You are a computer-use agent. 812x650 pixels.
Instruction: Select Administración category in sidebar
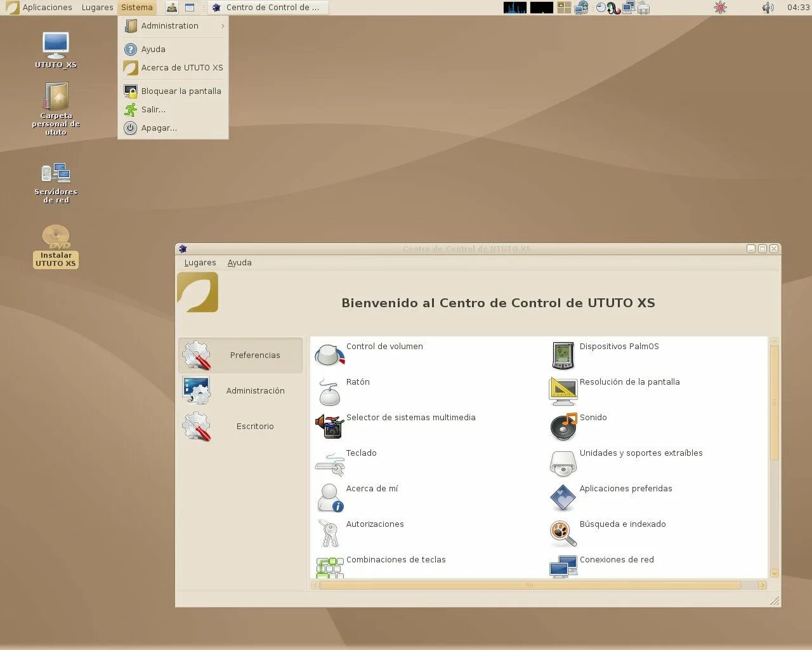(x=240, y=391)
